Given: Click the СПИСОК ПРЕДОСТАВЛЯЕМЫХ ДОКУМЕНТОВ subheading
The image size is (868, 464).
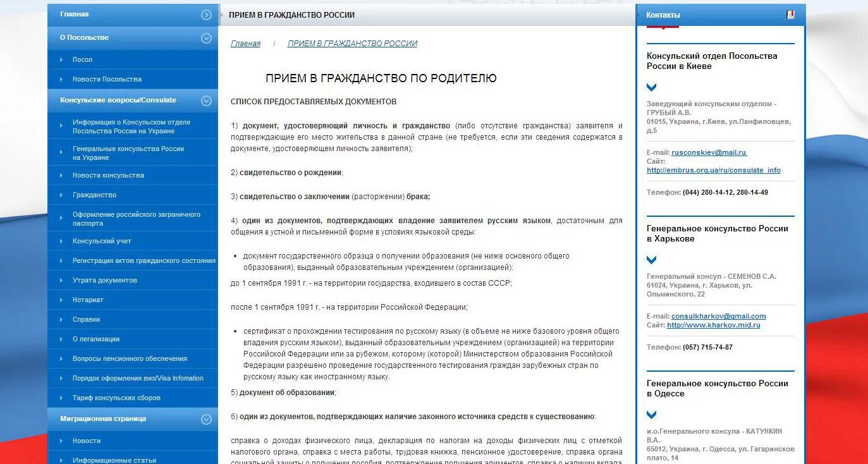Looking at the screenshot, I should point(314,101).
